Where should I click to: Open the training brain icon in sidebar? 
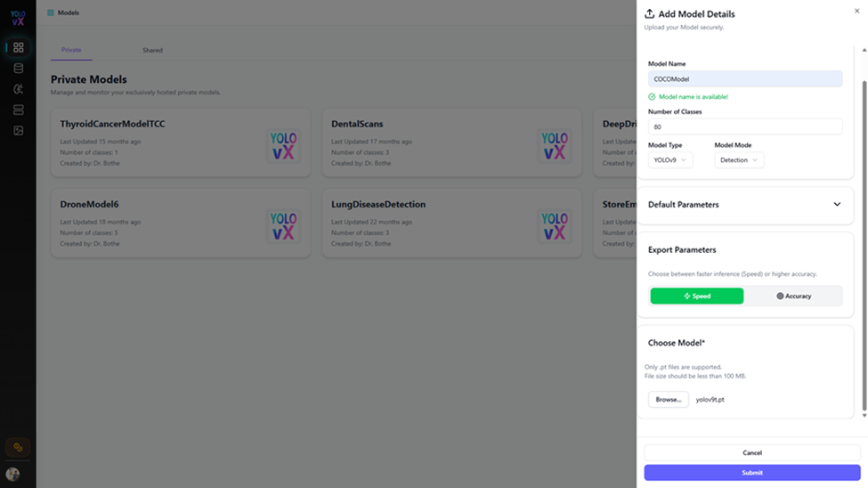(x=19, y=89)
